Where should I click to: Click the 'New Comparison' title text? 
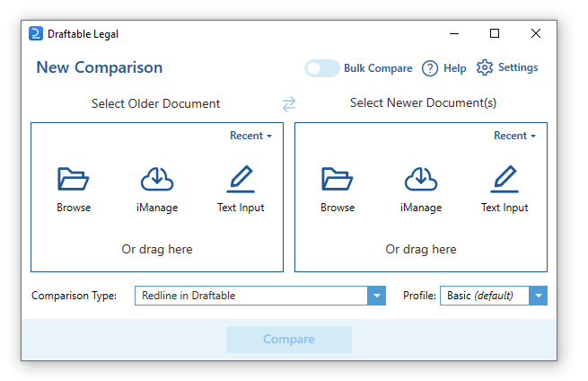click(x=100, y=67)
